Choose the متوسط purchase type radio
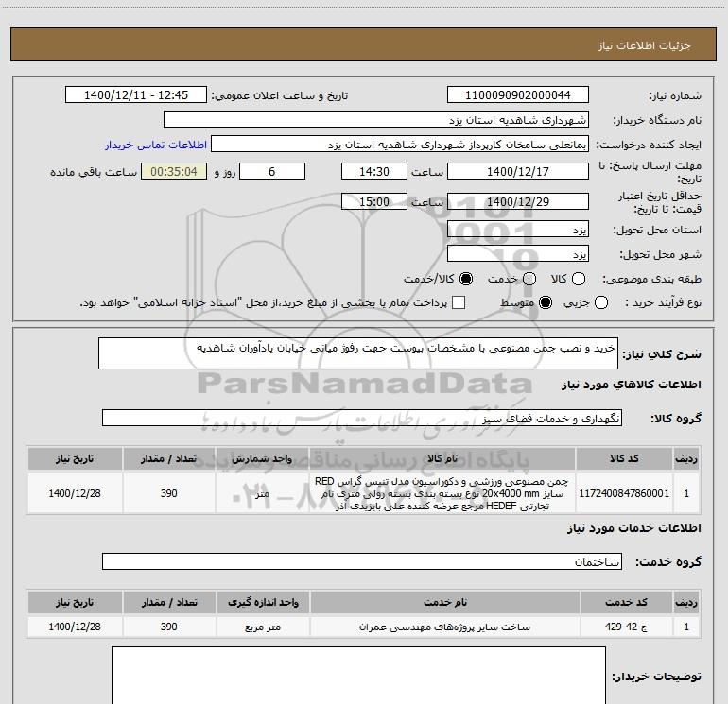The height and width of the screenshot is (704, 728). [x=546, y=303]
